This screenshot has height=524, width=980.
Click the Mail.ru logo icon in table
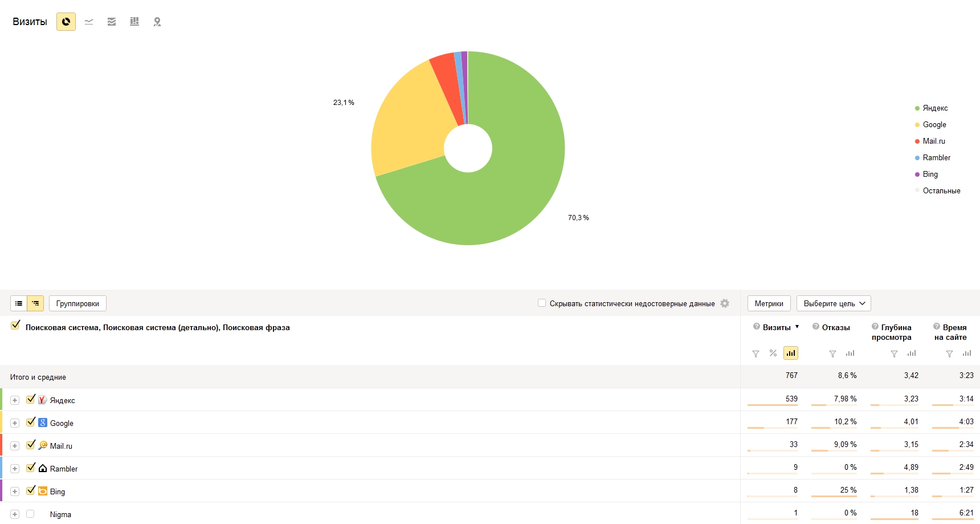click(x=43, y=445)
